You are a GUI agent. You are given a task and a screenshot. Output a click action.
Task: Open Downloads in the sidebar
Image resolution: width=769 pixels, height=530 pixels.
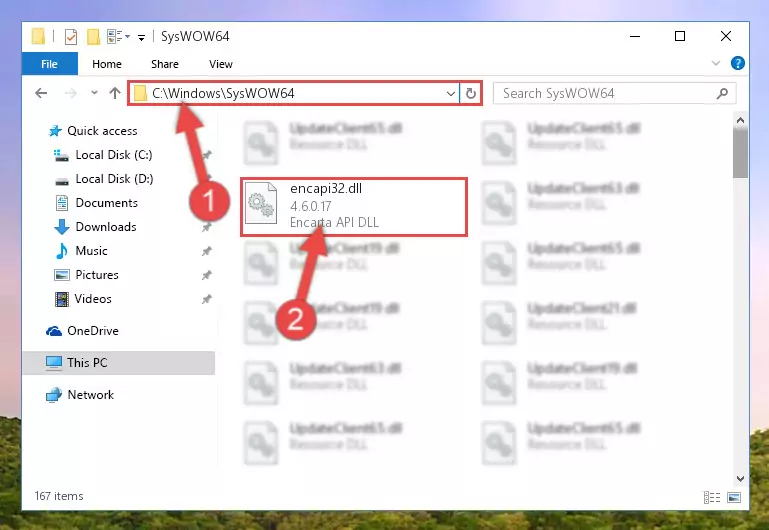[x=106, y=227]
